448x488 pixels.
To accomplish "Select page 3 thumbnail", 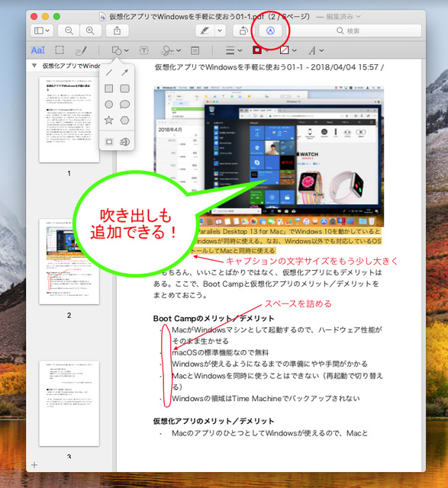I will coord(69,403).
